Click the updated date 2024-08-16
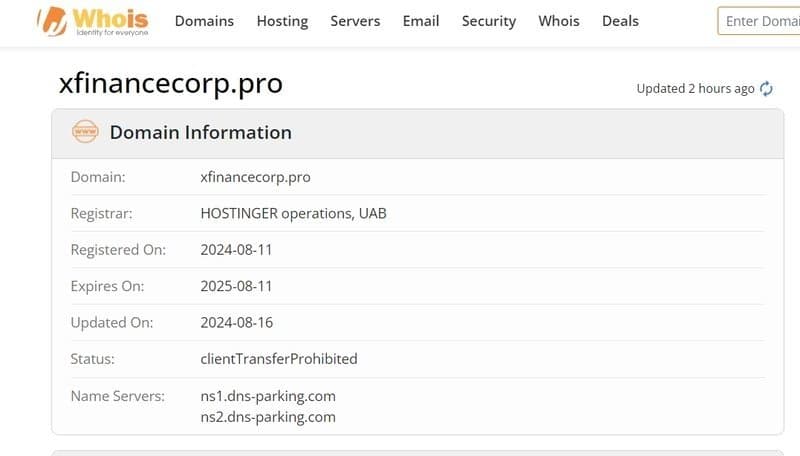Viewport: 800px width, 456px height. 236,322
